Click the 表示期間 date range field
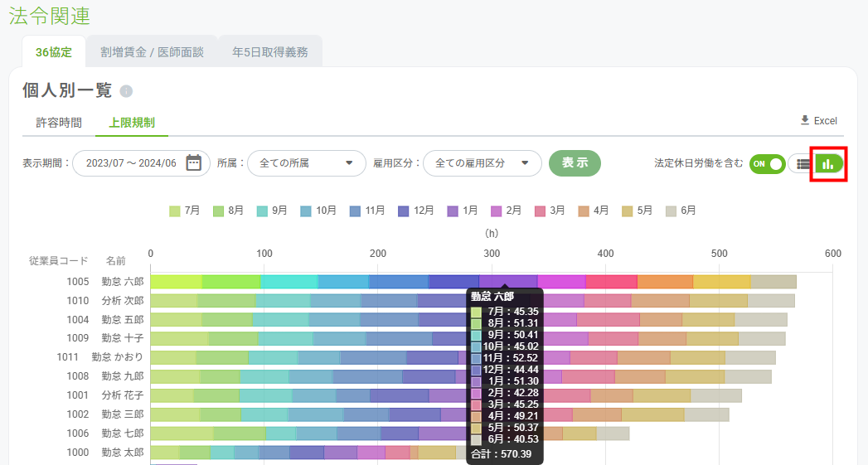 click(141, 163)
